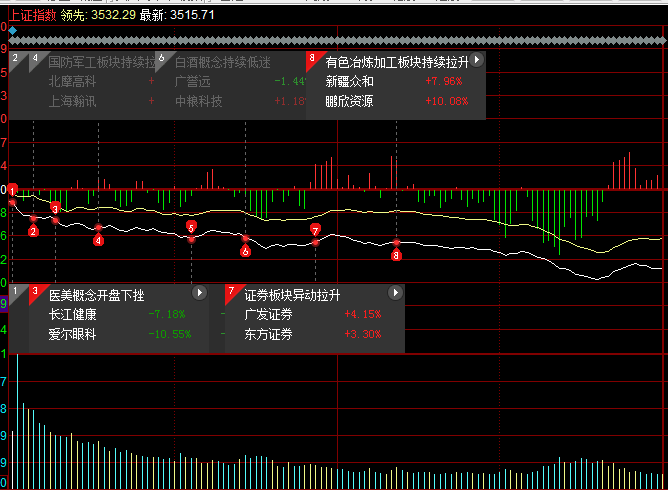Image resolution: width=668 pixels, height=490 pixels.
Task: Open stock 新疆众和
Action: point(349,81)
